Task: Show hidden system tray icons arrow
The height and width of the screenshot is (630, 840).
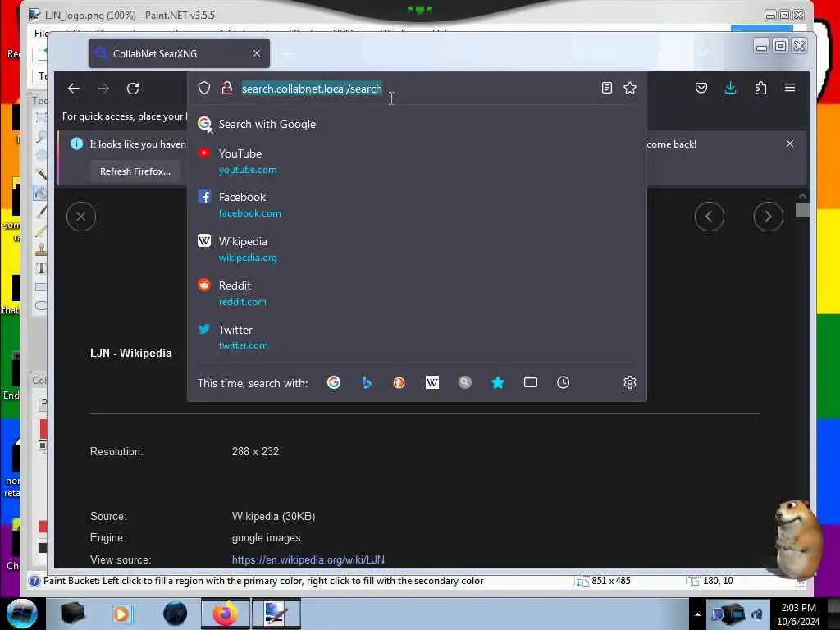Action: pos(697,614)
